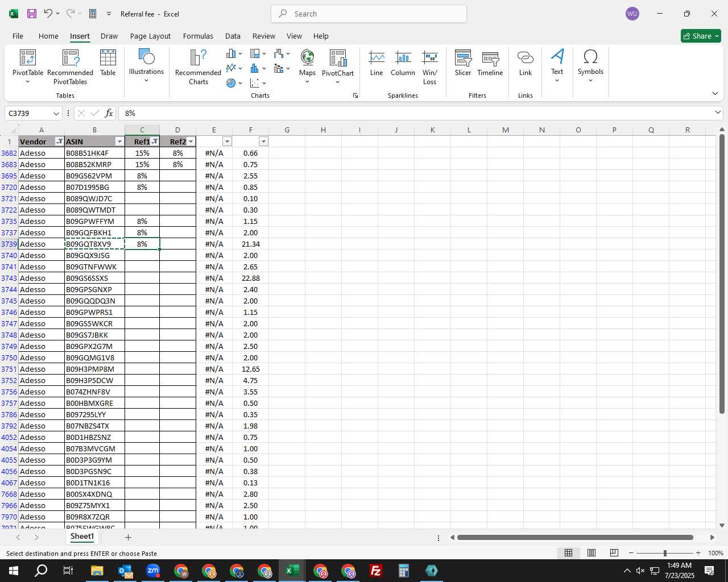Open the ASIN column filter dropdown

coord(119,142)
